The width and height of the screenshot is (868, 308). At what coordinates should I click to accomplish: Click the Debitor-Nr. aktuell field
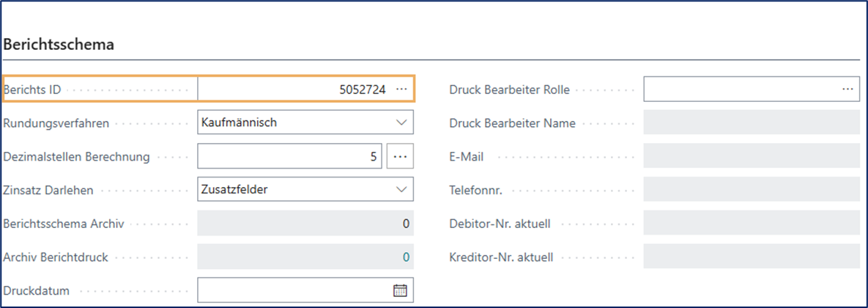751,224
